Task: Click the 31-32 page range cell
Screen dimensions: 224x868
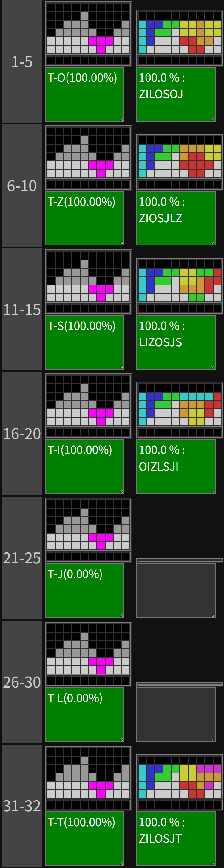Action: (x=22, y=806)
